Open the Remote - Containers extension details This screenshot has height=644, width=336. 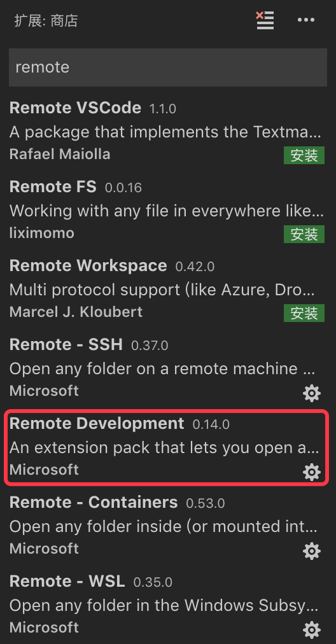[168, 526]
